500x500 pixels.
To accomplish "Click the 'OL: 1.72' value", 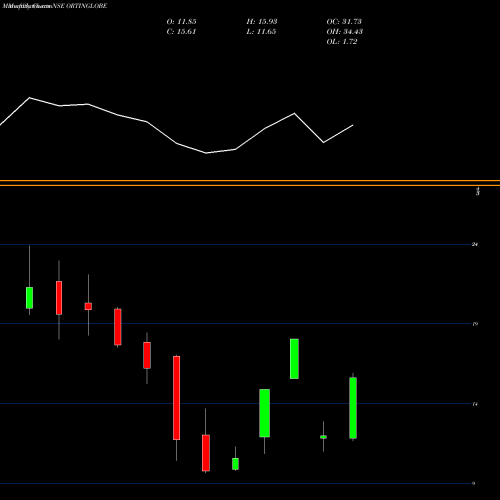I will (342, 42).
